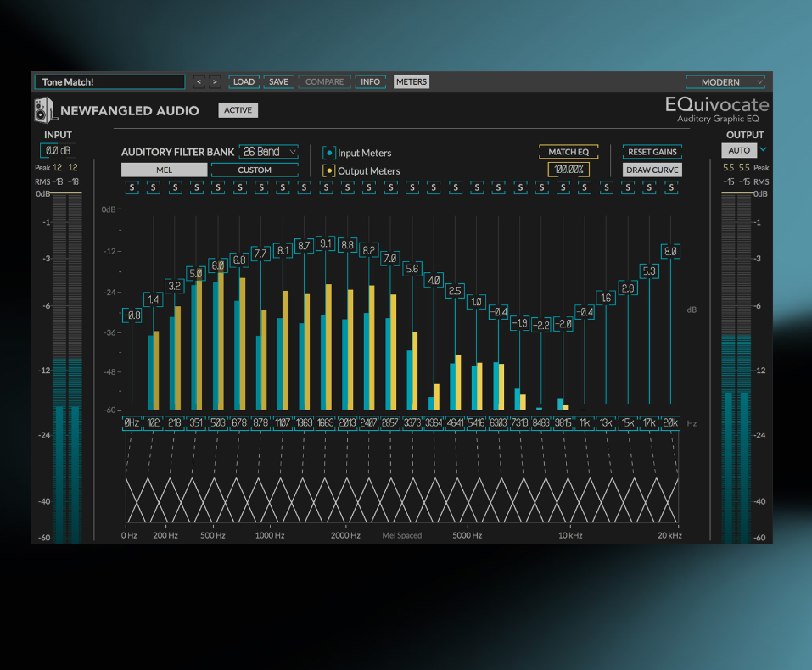The height and width of the screenshot is (670, 812).
Task: Click the -0.8 gain handle at 0Hz
Action: click(132, 315)
